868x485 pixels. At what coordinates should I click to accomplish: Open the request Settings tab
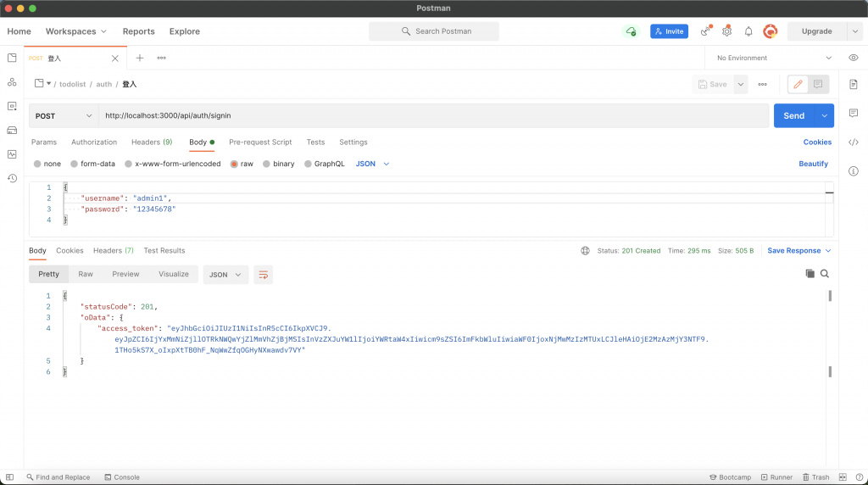353,142
